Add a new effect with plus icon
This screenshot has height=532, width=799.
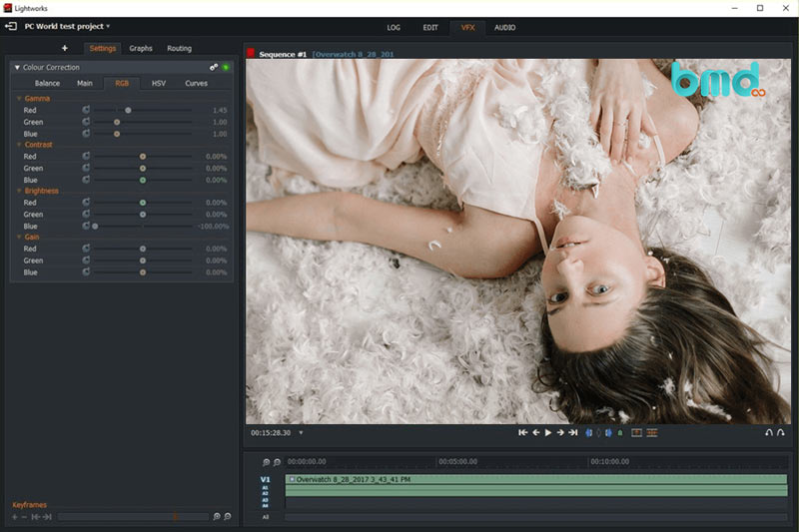pos(65,48)
